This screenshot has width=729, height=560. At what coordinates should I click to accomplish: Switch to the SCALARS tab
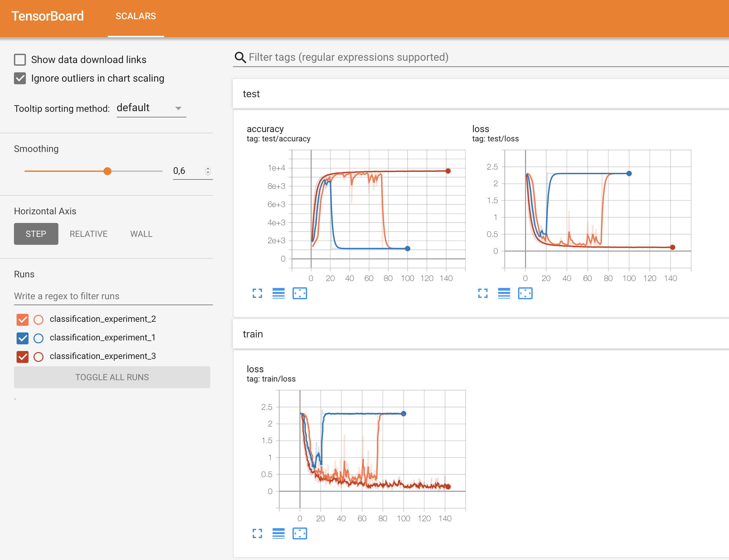[x=136, y=16]
